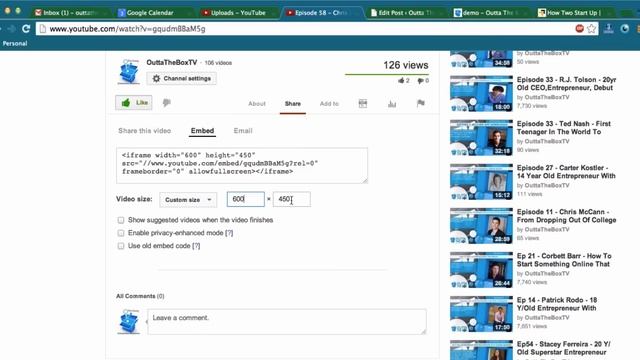This screenshot has height=360, width=640.
Task: Enable privacy-enhanced mode checkbox
Action: click(x=121, y=233)
